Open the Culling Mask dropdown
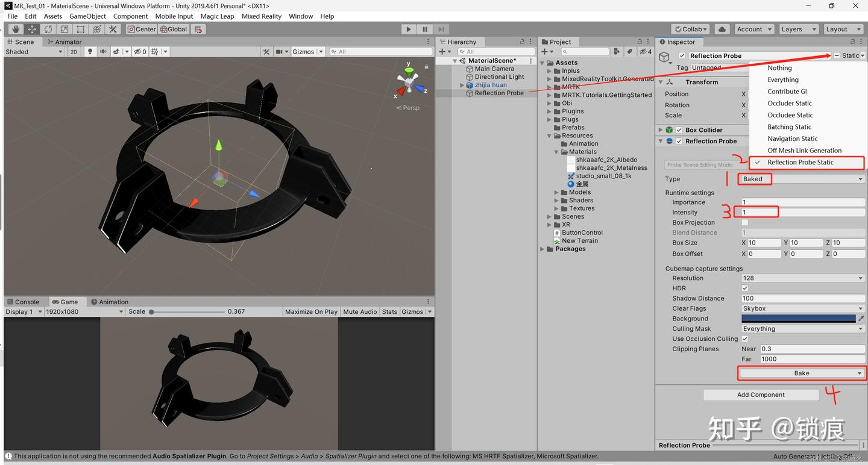The width and height of the screenshot is (868, 465). pyautogui.click(x=803, y=329)
